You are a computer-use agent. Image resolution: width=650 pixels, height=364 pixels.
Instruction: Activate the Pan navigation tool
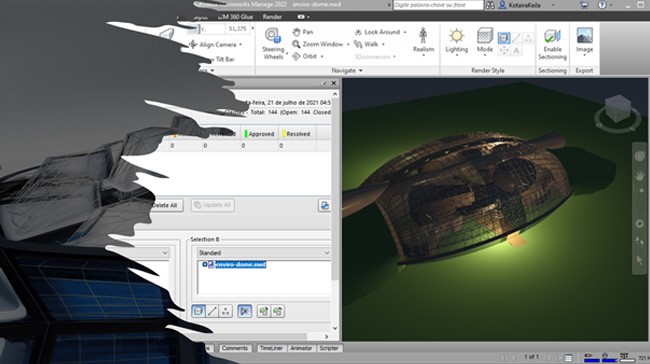click(x=303, y=32)
